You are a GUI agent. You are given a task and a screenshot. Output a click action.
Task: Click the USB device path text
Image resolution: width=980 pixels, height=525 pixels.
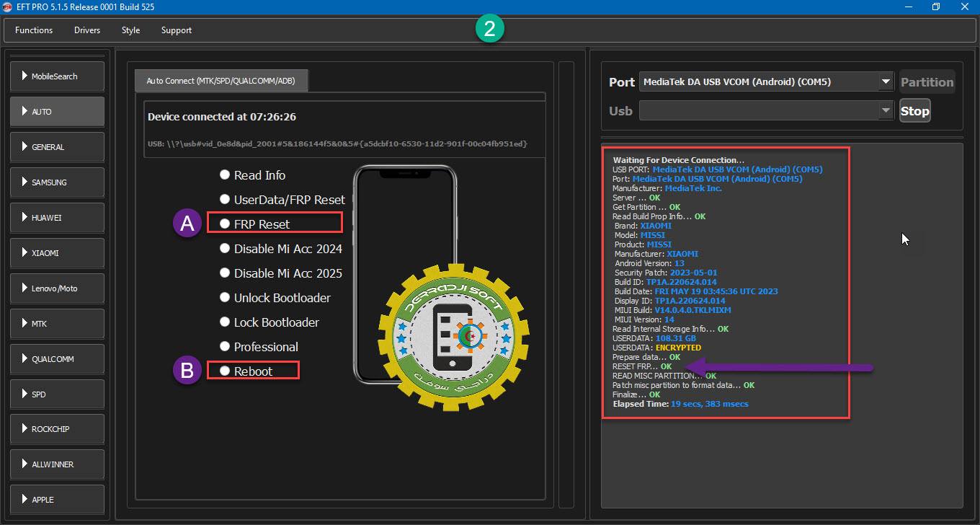[337, 144]
